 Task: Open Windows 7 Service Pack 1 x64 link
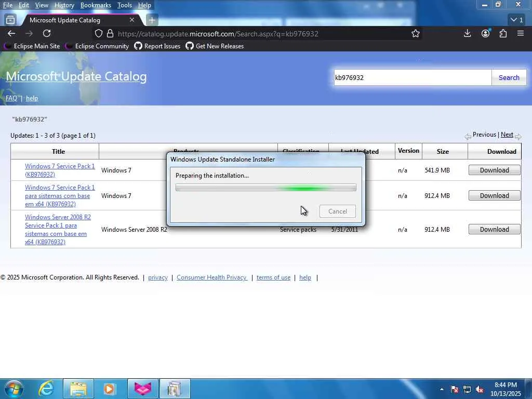60,196
